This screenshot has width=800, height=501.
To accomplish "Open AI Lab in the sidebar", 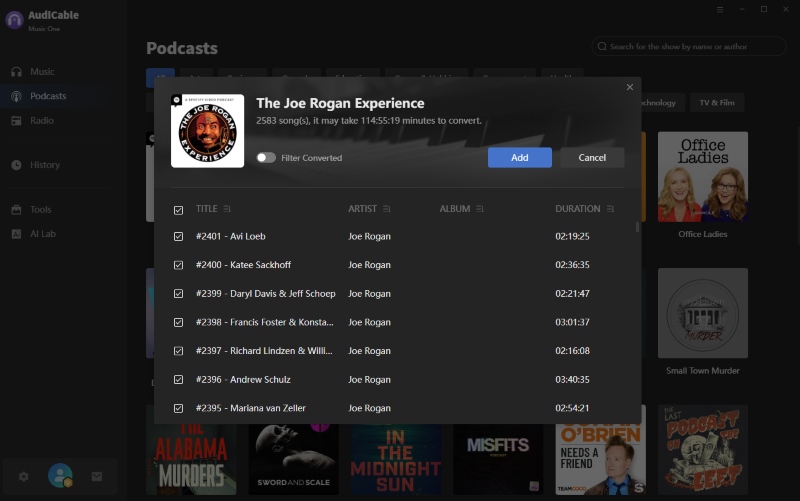I will (x=42, y=234).
